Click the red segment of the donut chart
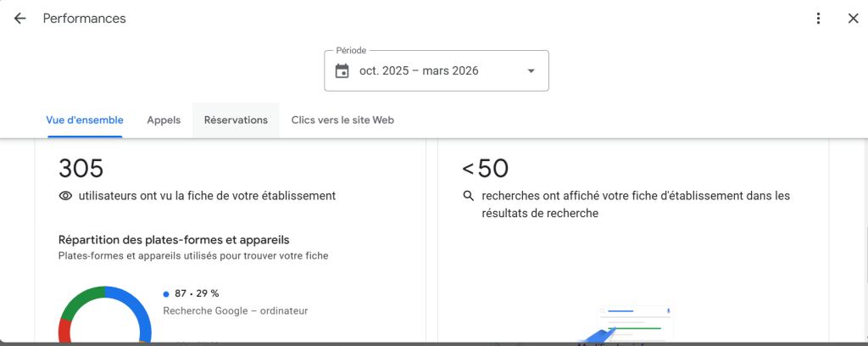Image resolution: width=868 pixels, height=346 pixels. pos(64,331)
